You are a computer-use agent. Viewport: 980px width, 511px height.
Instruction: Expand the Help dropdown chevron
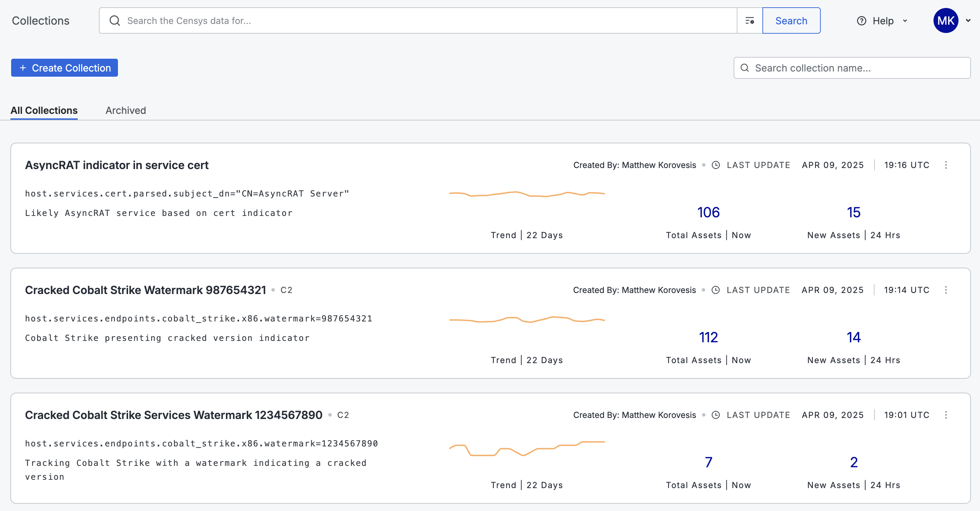[x=905, y=20]
